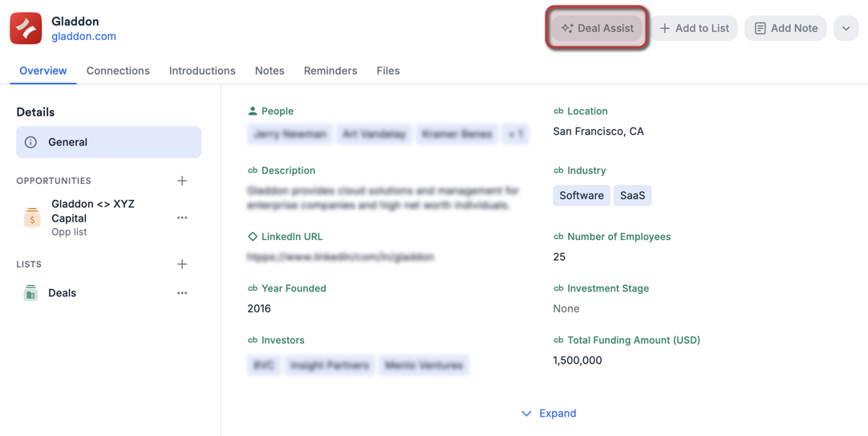
Task: Open the dropdown chevron beside Add Note
Action: [846, 28]
